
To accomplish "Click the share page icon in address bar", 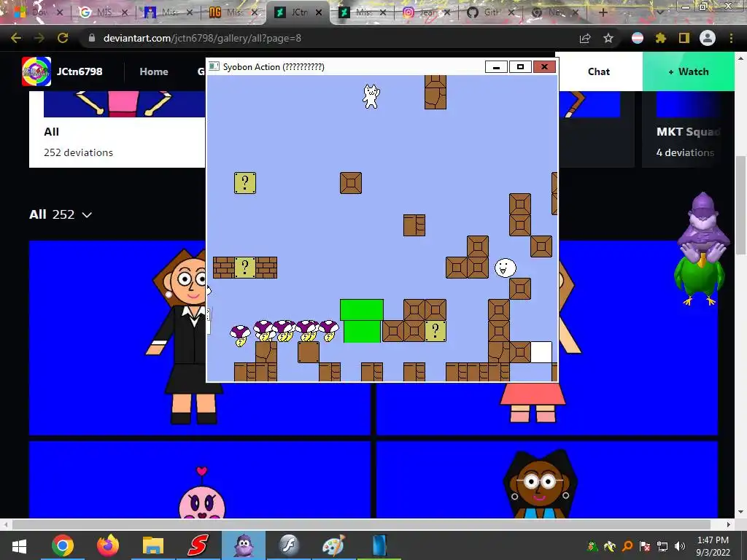I will 585,38.
